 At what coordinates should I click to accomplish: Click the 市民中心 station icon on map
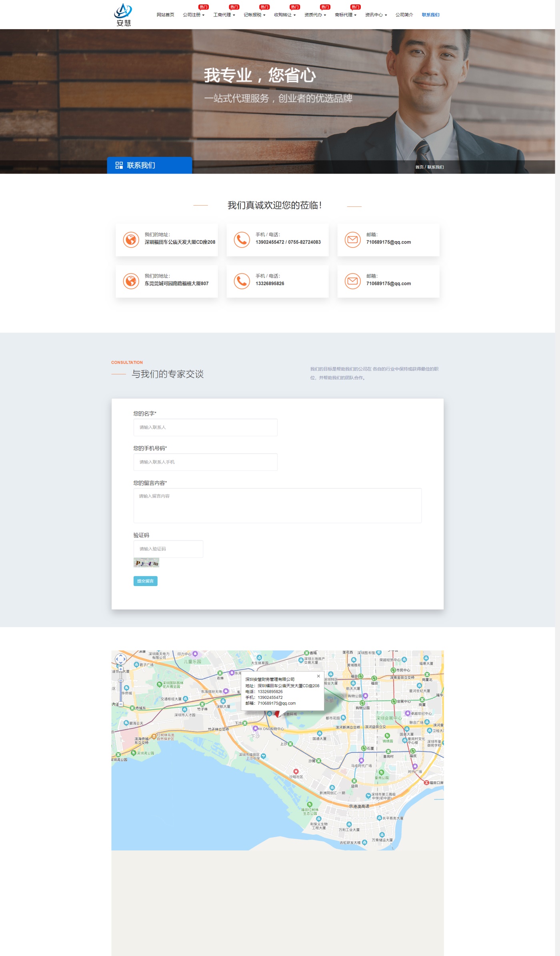[393, 670]
